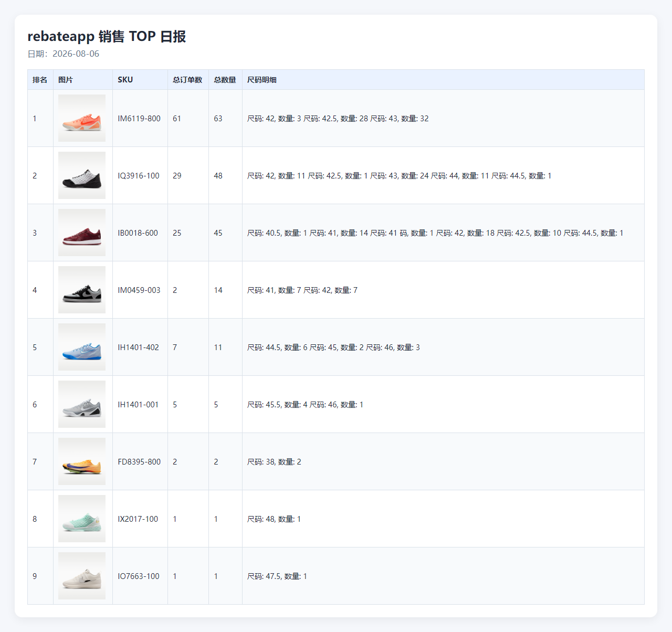This screenshot has height=632, width=672.
Task: Click the rebateapp 销售 TOP 日报 title
Action: click(107, 36)
